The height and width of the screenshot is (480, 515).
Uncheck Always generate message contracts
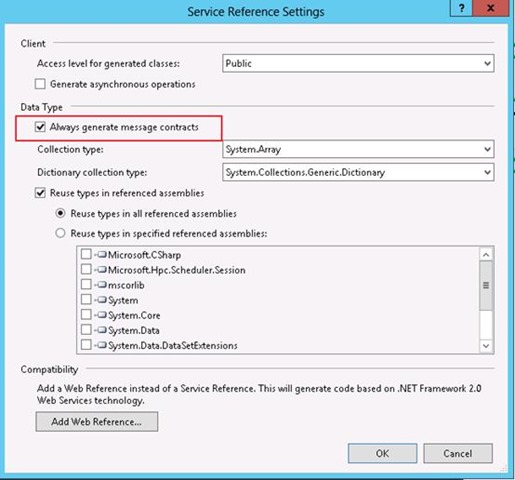(40, 127)
